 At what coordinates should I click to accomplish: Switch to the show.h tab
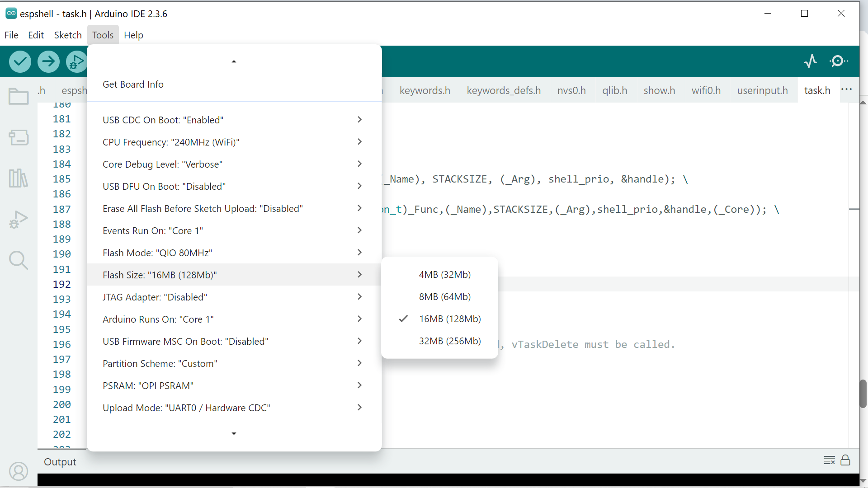coord(659,90)
